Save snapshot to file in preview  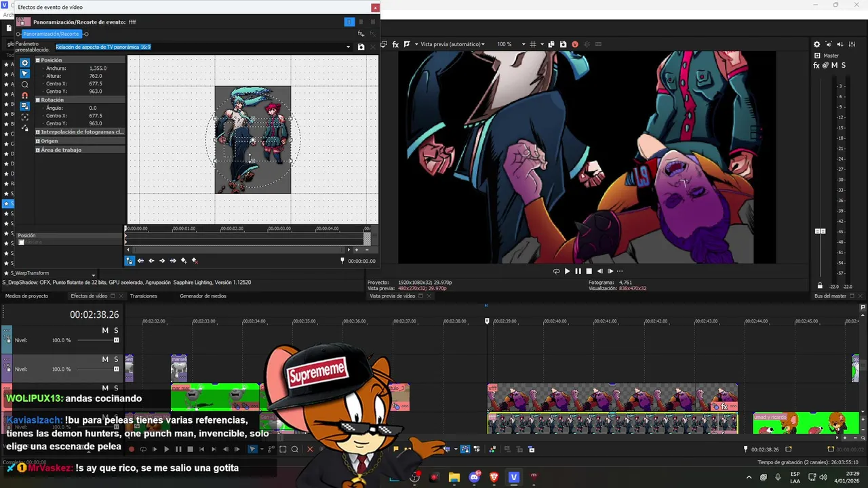point(563,44)
